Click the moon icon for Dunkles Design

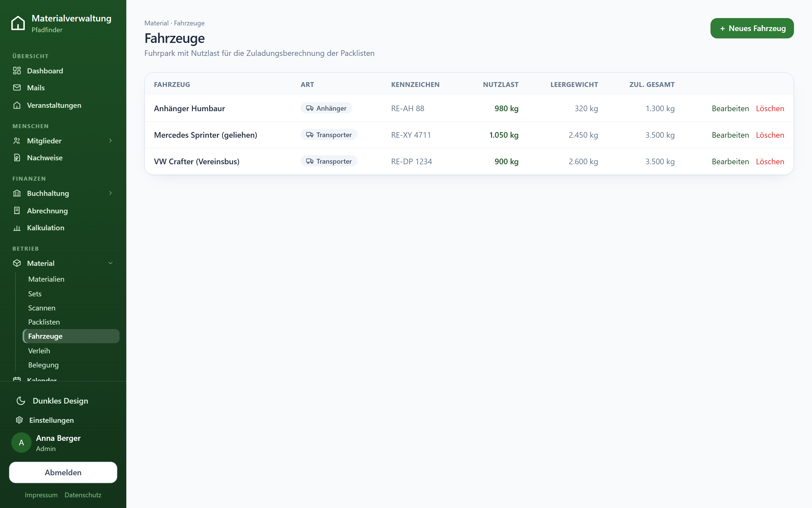pyautogui.click(x=21, y=400)
